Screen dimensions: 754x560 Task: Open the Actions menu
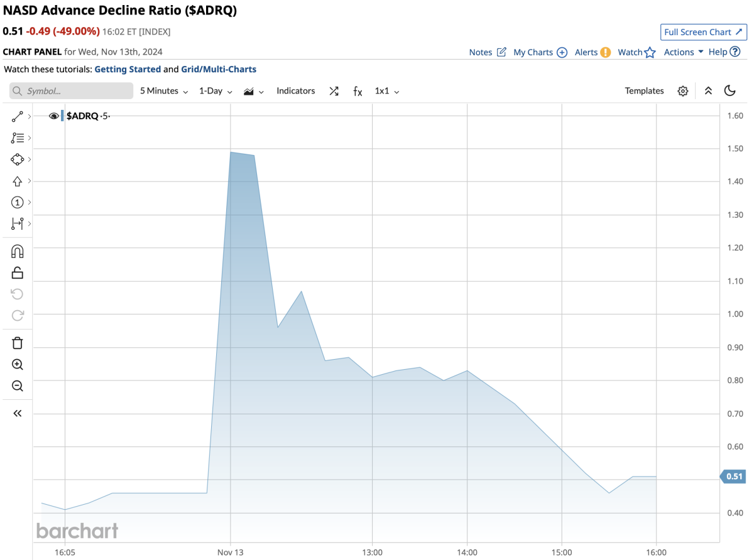point(684,52)
